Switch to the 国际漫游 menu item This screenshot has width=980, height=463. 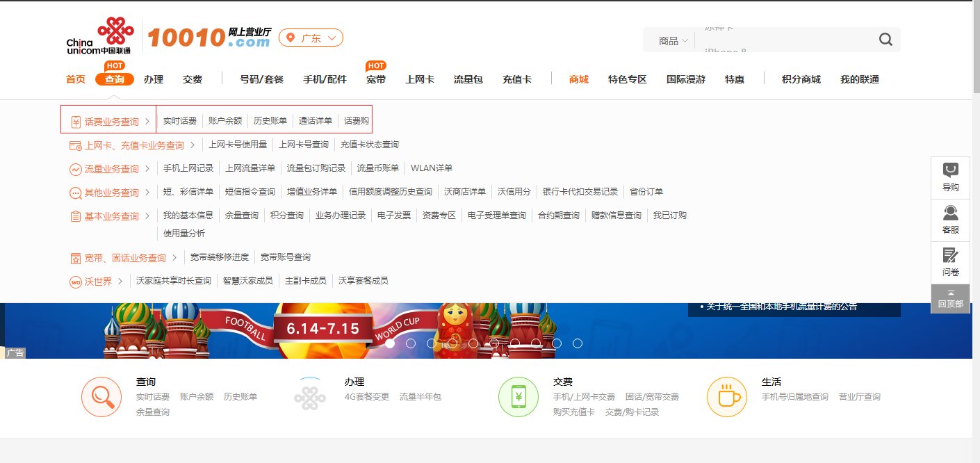click(x=685, y=79)
